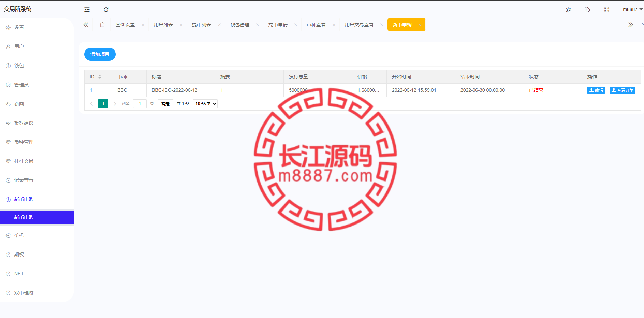Click the jump-to page number input
This screenshot has width=644, height=318.
pyautogui.click(x=140, y=104)
